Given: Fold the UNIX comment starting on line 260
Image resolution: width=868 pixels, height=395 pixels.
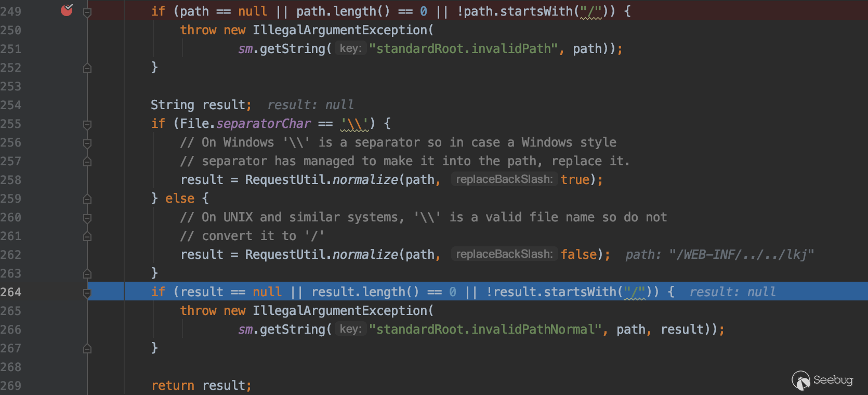Looking at the screenshot, I should pyautogui.click(x=87, y=218).
